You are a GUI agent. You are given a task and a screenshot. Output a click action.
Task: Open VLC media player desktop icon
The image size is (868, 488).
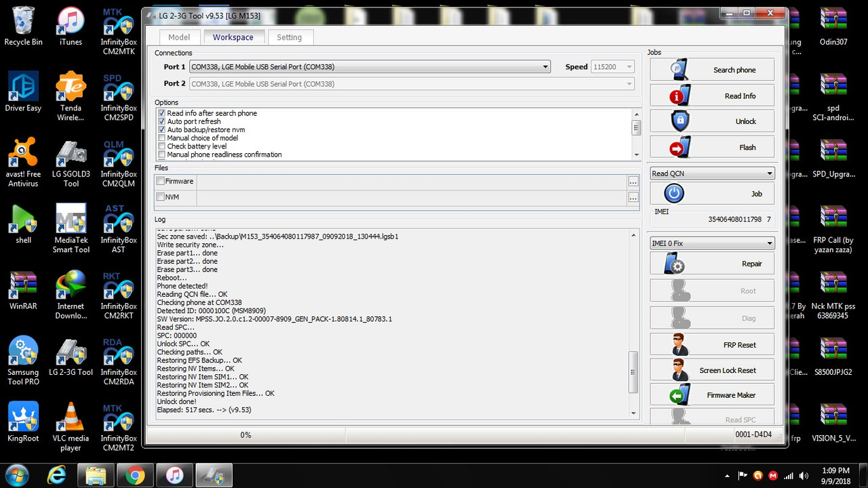71,426
